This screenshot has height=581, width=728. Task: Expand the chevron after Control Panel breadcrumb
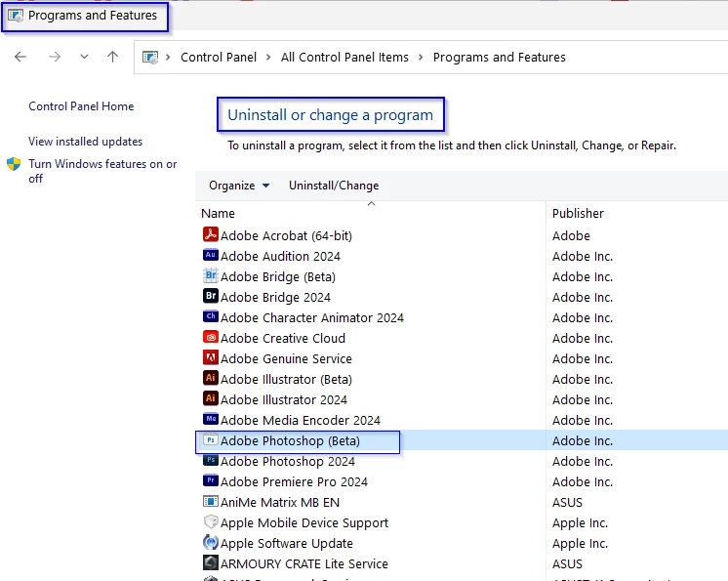(268, 58)
